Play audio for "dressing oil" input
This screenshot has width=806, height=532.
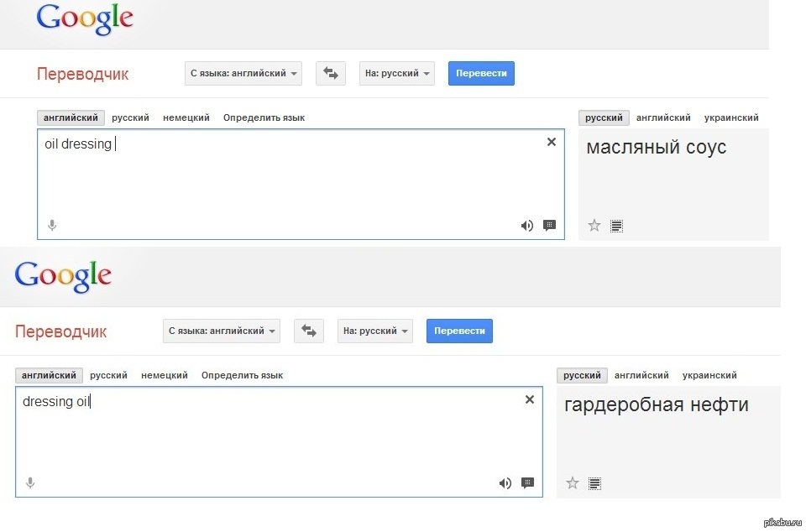[505, 482]
